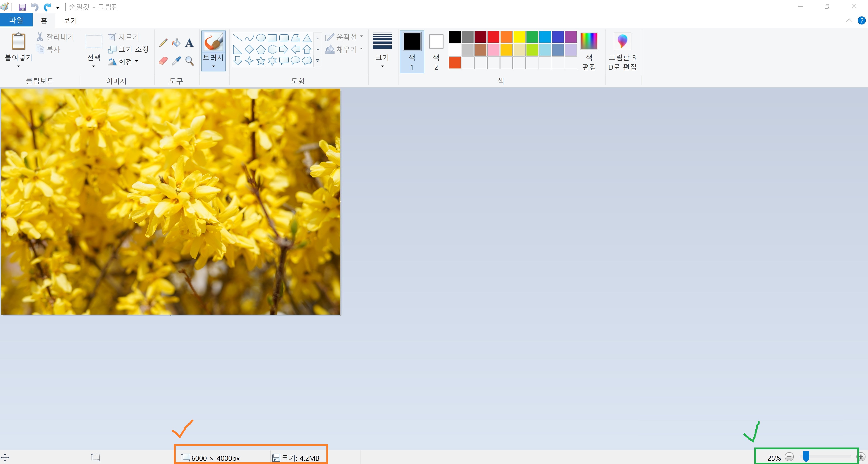
Task: Click the Save icon in title bar
Action: tap(22, 7)
